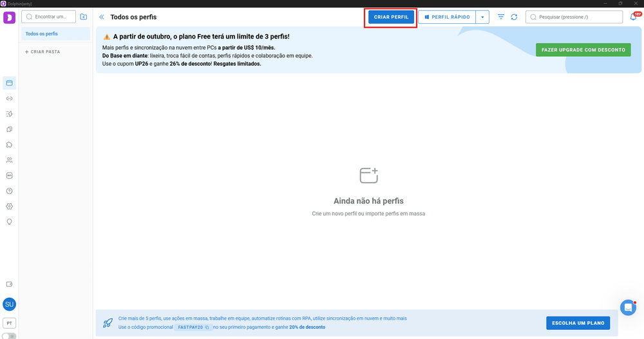
Task: Click CRIAR PASTA
Action: [x=43, y=51]
